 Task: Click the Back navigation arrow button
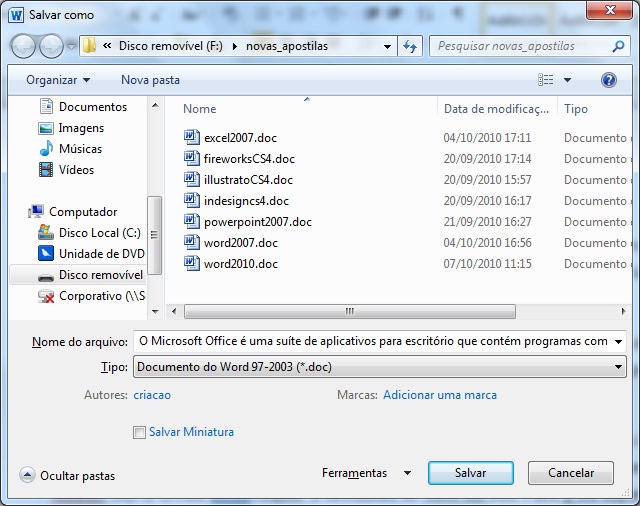[x=24, y=46]
